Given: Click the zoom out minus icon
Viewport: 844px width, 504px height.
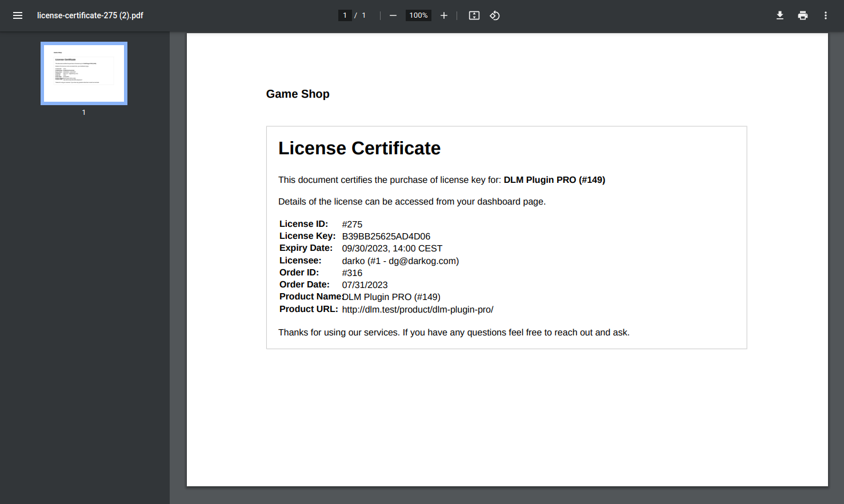Looking at the screenshot, I should coord(393,15).
